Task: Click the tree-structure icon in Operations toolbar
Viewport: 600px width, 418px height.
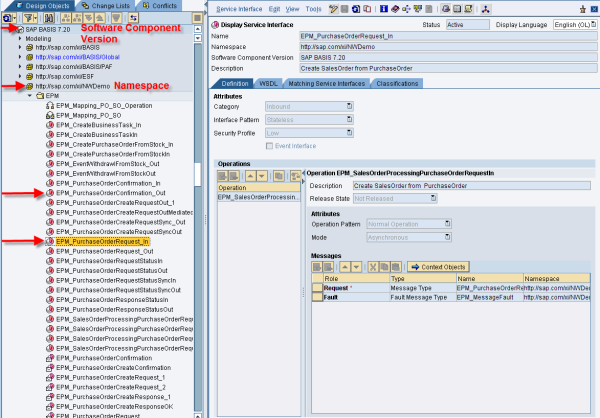Action: pyautogui.click(x=295, y=176)
